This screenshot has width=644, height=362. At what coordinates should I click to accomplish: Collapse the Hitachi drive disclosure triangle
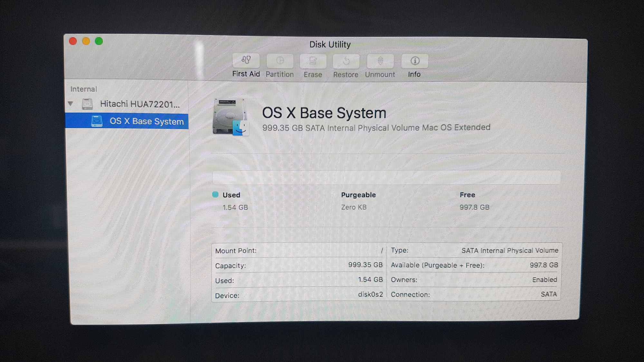point(71,104)
